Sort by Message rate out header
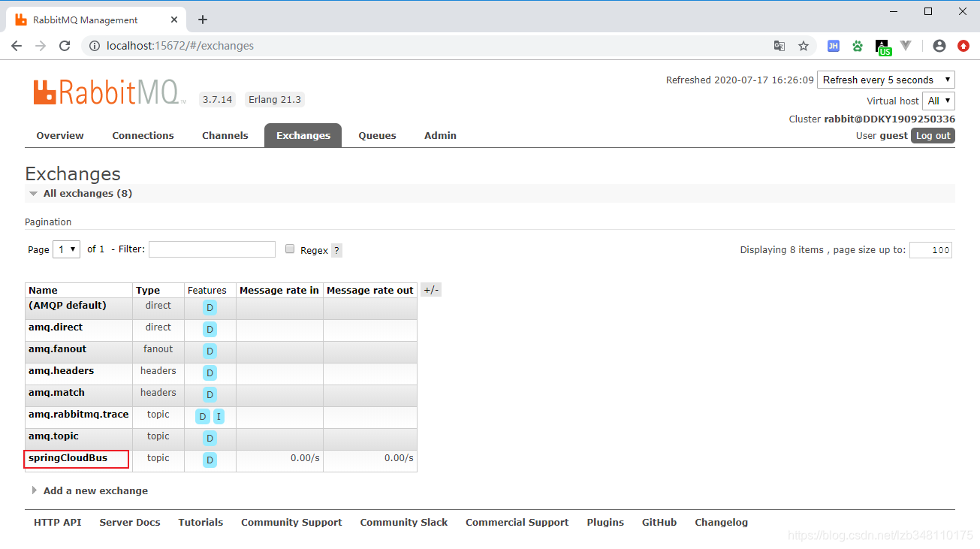The height and width of the screenshot is (549, 980). click(x=370, y=290)
